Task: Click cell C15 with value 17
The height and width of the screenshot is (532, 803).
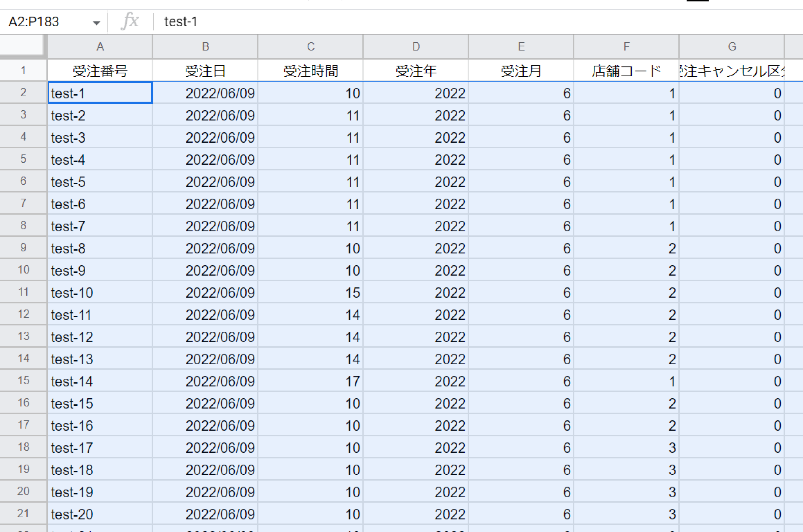Action: [x=310, y=381]
